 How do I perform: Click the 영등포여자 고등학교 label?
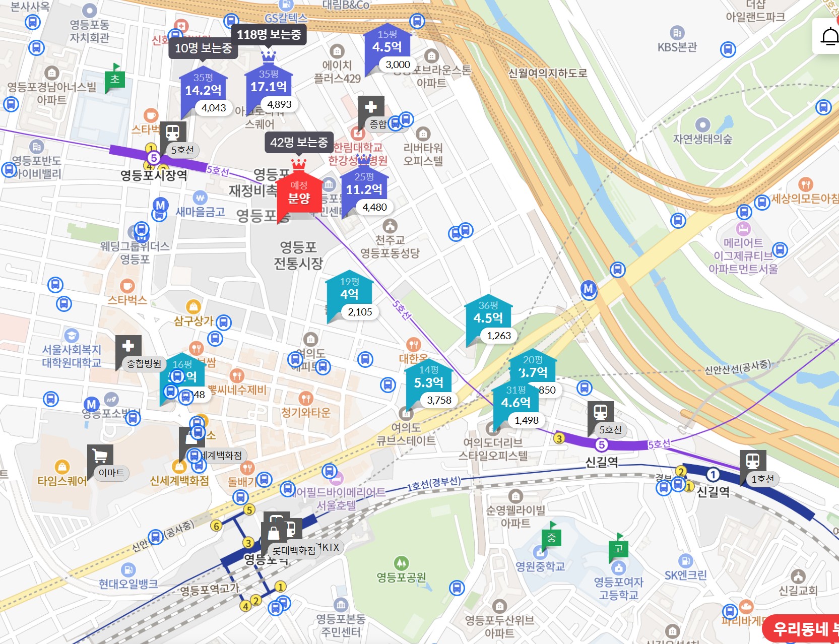618,589
